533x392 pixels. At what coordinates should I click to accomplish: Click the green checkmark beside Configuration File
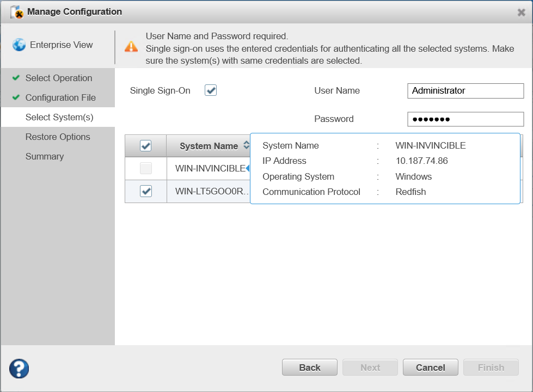(x=16, y=97)
